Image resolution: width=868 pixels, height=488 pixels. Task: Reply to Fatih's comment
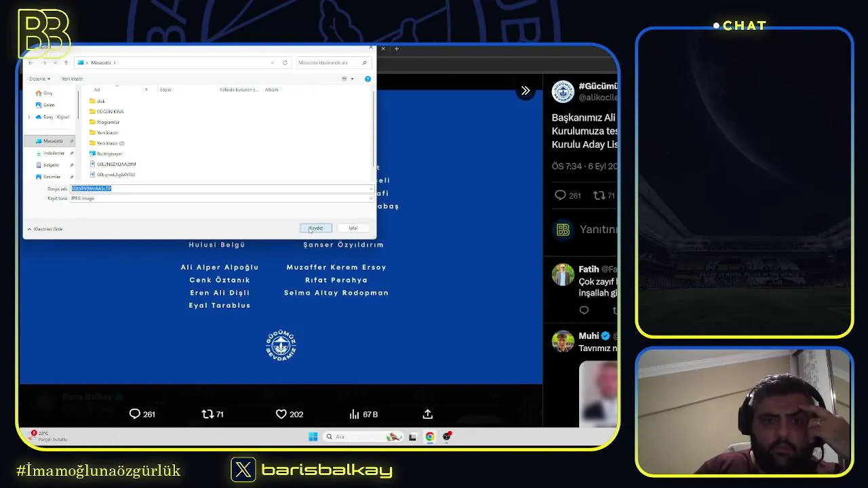pyautogui.click(x=584, y=310)
